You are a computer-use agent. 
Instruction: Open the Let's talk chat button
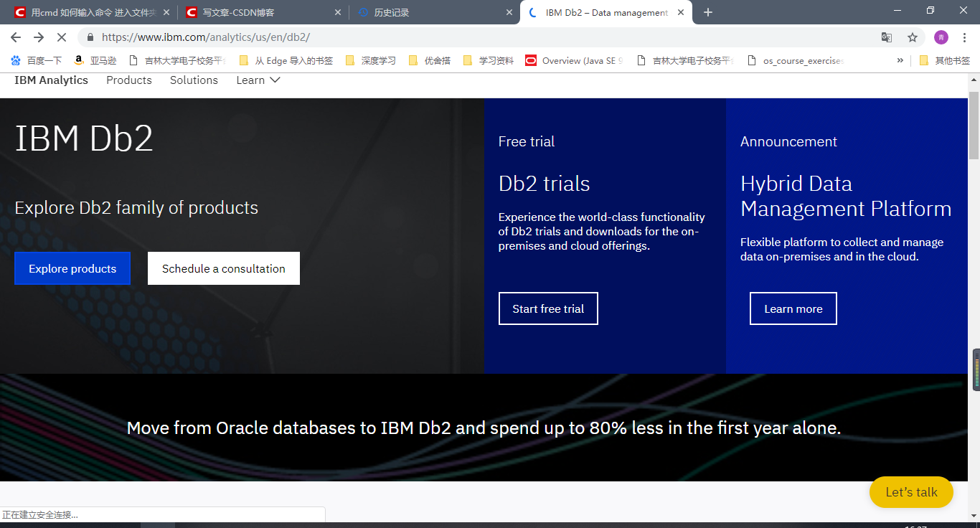point(911,492)
